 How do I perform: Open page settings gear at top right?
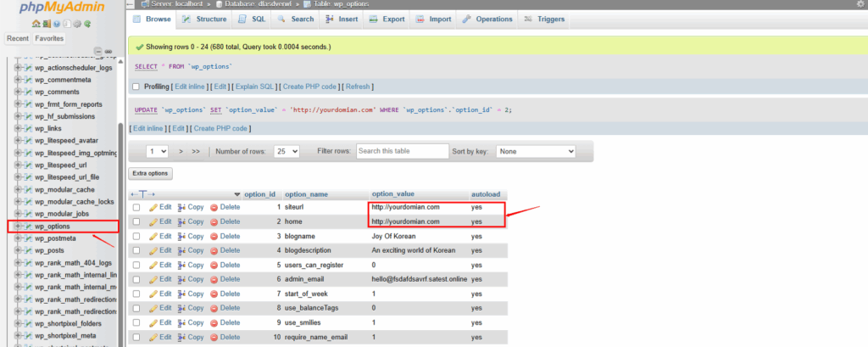click(x=863, y=3)
